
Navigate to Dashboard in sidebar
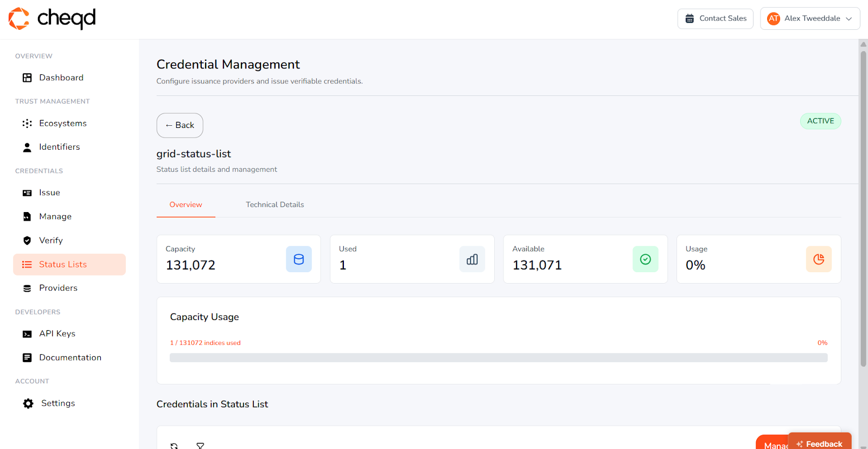[x=61, y=78]
